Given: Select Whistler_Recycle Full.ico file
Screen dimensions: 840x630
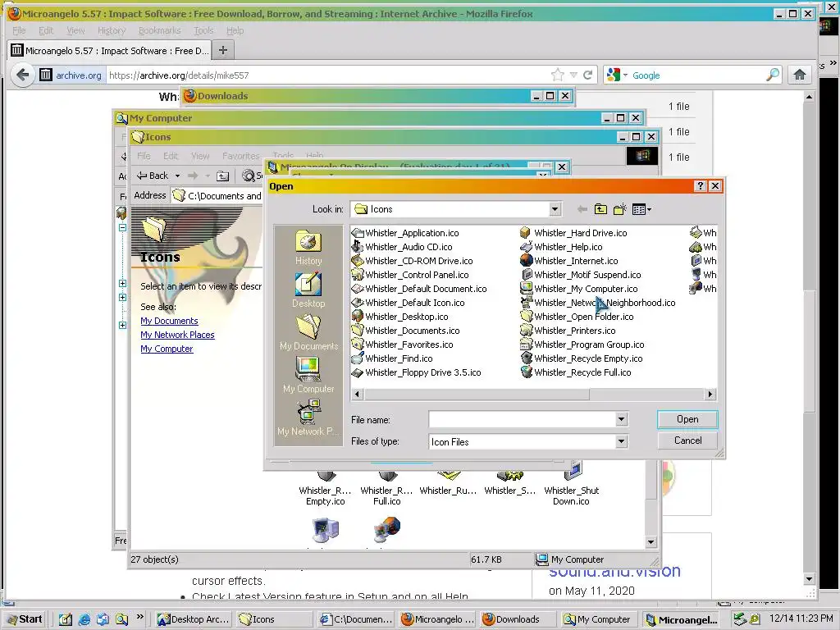Looking at the screenshot, I should (576, 372).
